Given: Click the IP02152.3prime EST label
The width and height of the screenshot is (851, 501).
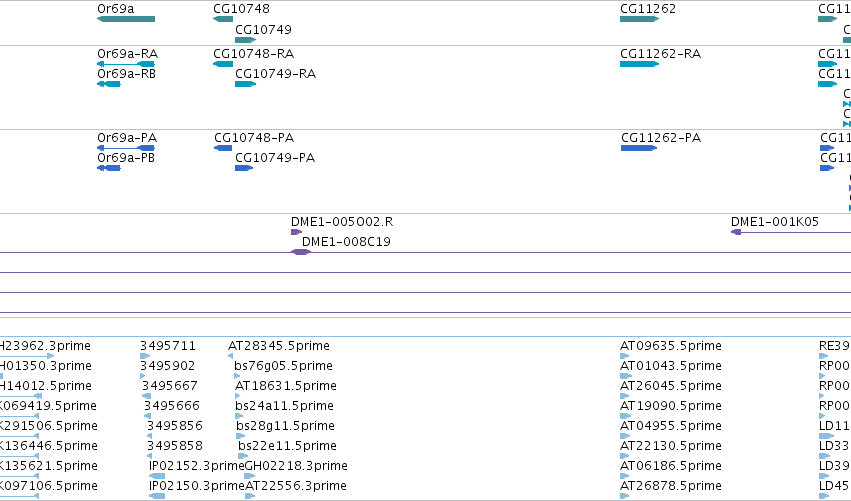Looking at the screenshot, I should (196, 466).
